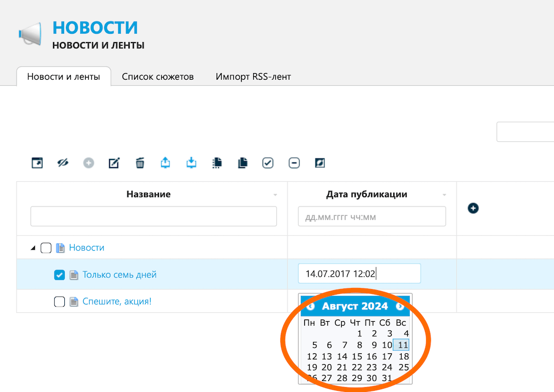Choose day 18 in the calendar
Screen dimensions: 554x392
pos(403,357)
